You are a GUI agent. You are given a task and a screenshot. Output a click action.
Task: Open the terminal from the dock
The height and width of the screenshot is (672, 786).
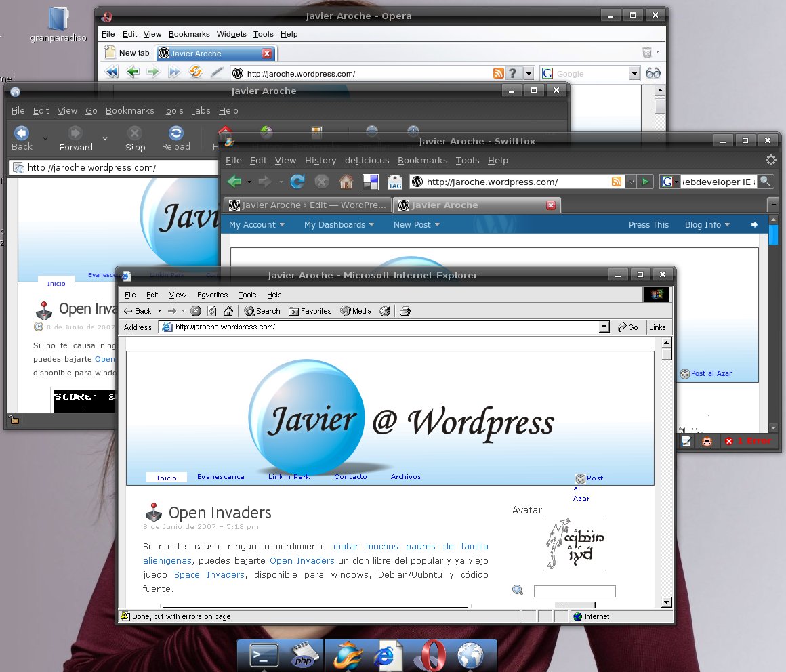[x=264, y=656]
